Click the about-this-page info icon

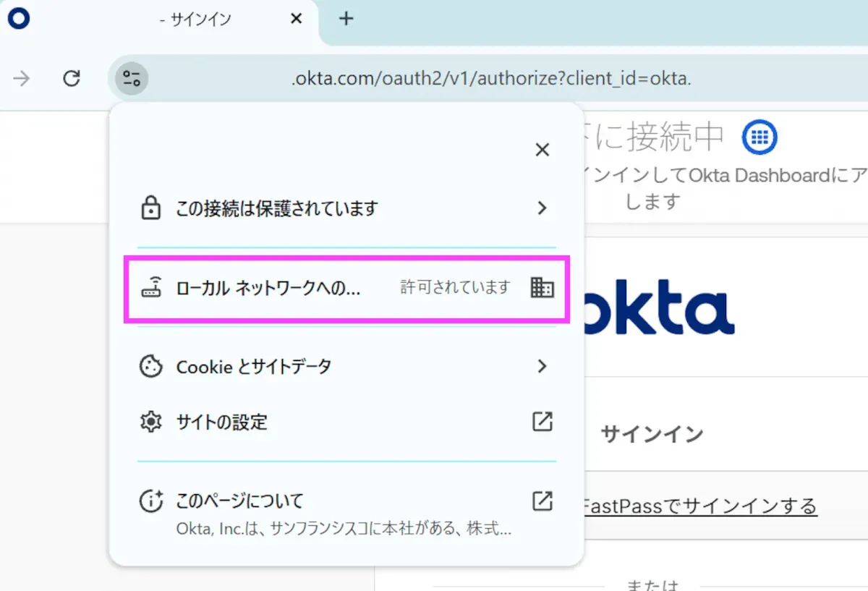(150, 501)
